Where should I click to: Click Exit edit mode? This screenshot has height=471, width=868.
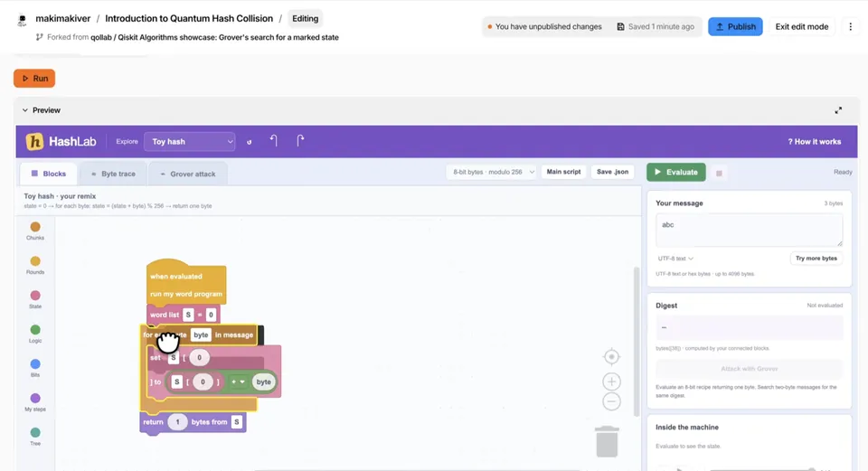802,26
